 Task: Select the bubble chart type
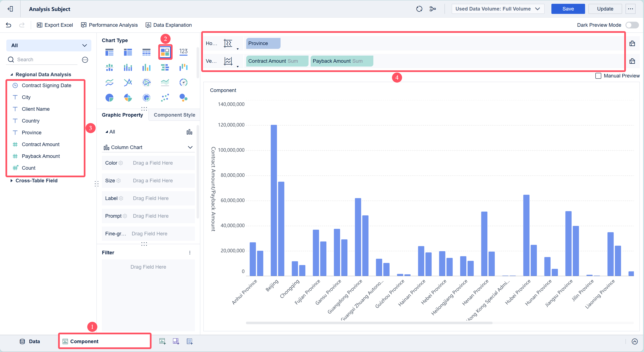coord(184,97)
